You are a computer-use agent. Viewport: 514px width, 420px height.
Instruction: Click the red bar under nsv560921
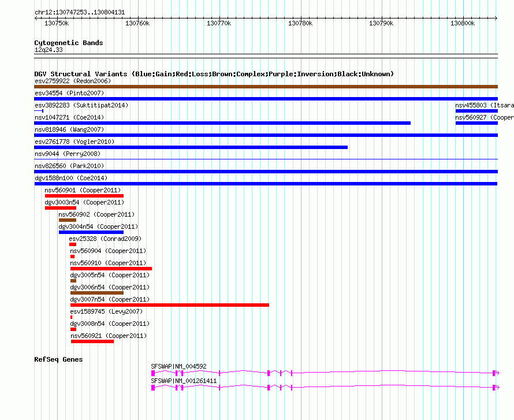(x=92, y=341)
